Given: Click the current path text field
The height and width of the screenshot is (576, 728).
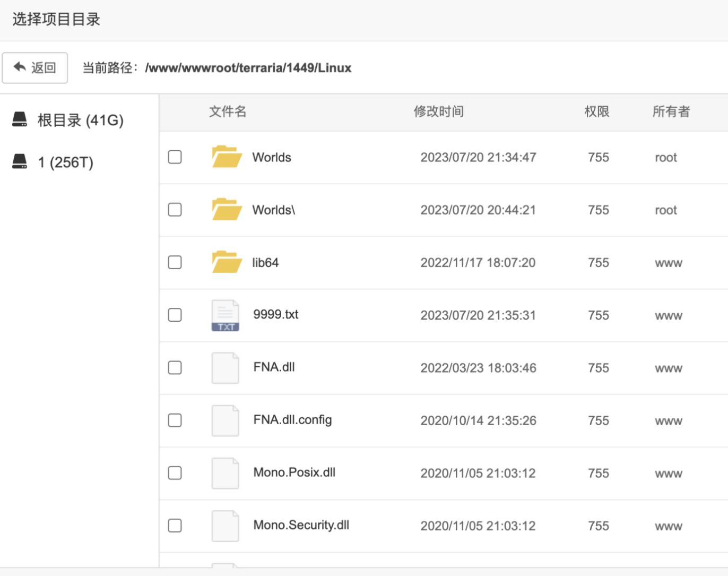Looking at the screenshot, I should click(248, 68).
